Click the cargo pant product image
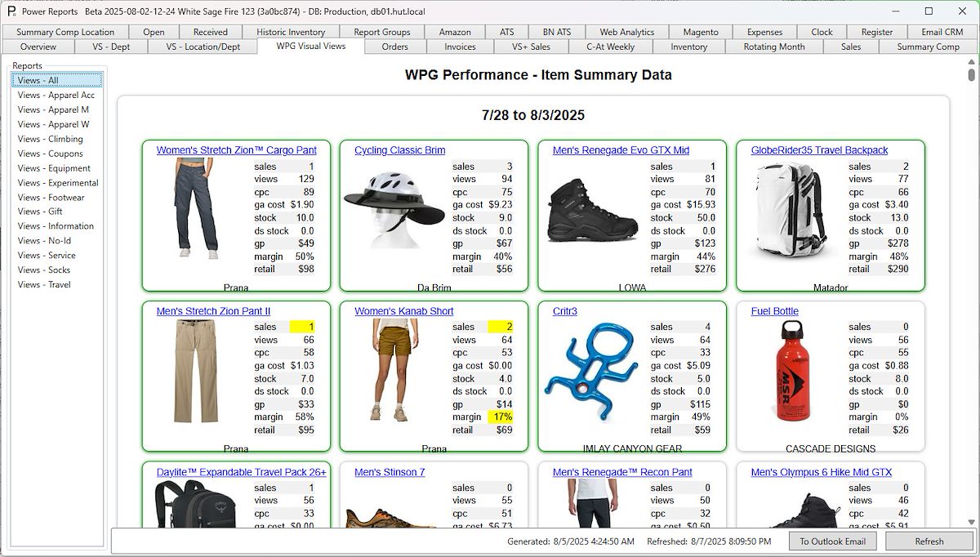Image resolution: width=980 pixels, height=557 pixels. 196,209
